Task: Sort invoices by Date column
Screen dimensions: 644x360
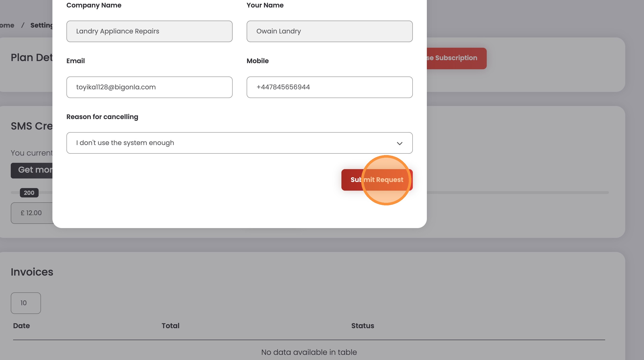Action: 22,326
